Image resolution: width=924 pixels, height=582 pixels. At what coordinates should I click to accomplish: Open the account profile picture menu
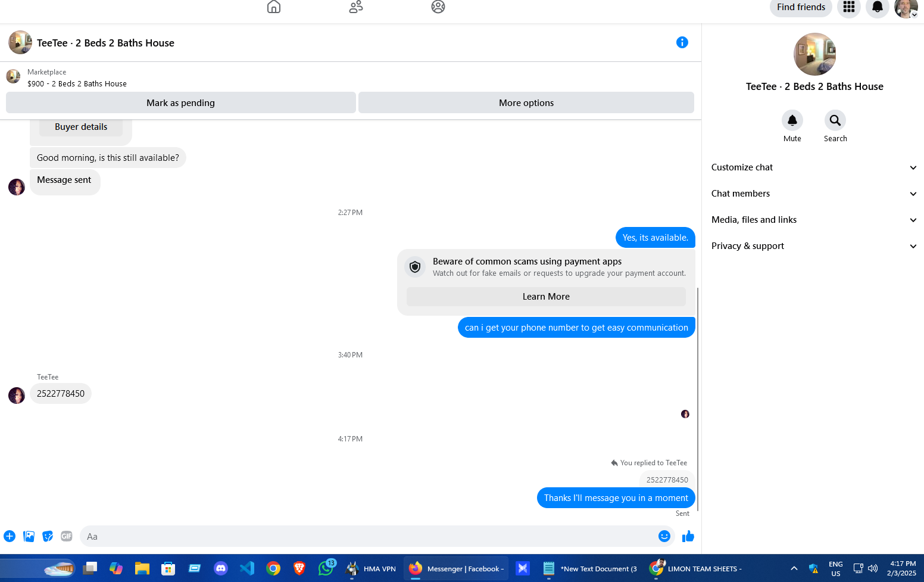(906, 8)
